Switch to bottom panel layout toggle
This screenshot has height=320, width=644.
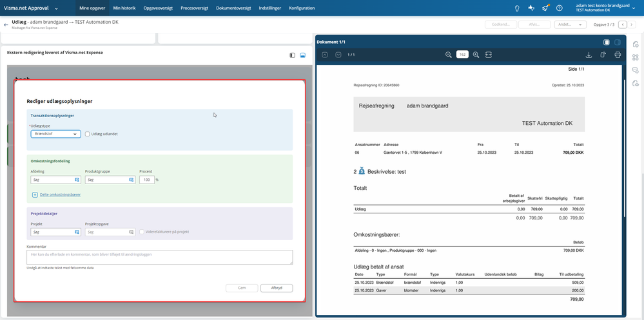[x=303, y=55]
